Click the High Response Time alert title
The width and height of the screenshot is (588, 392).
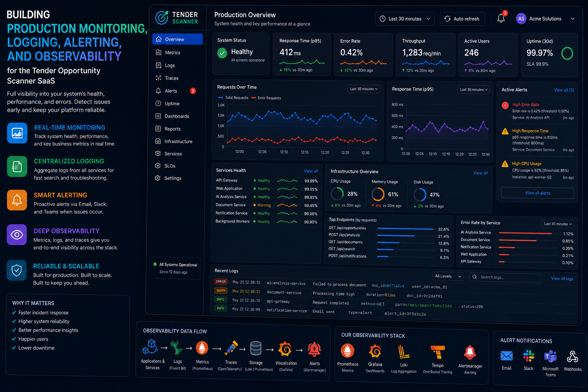(x=530, y=131)
